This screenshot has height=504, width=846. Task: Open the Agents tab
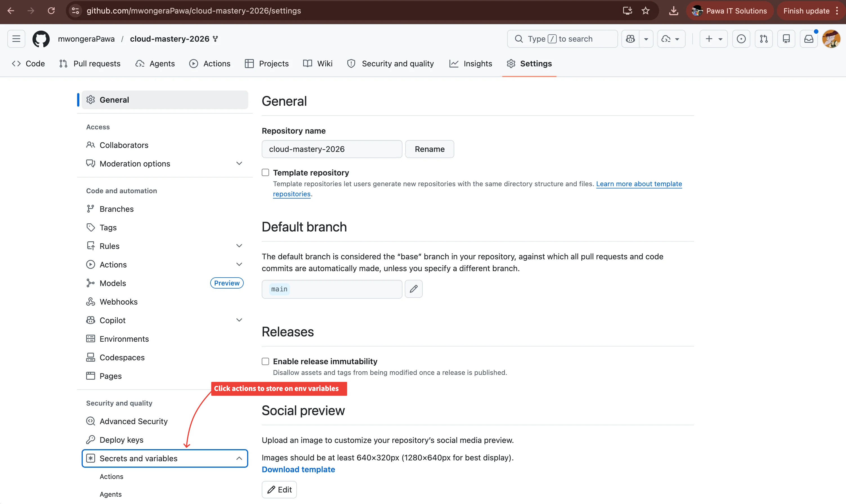click(155, 64)
